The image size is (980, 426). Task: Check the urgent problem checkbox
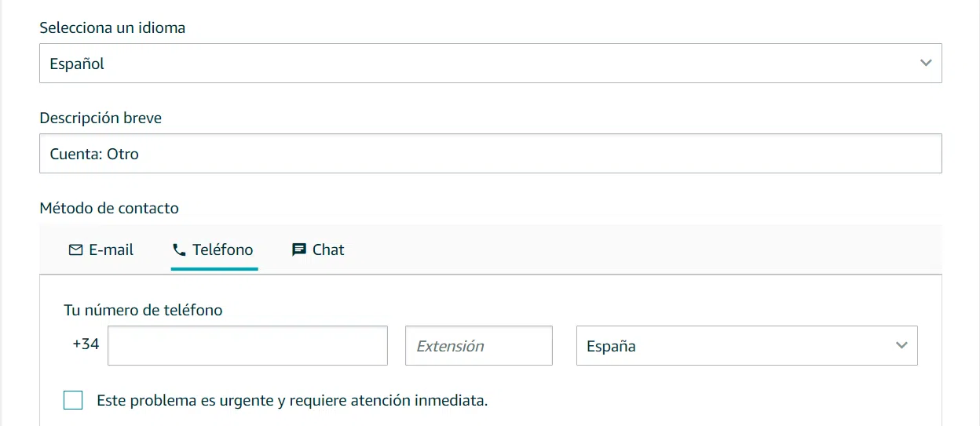[x=73, y=400]
